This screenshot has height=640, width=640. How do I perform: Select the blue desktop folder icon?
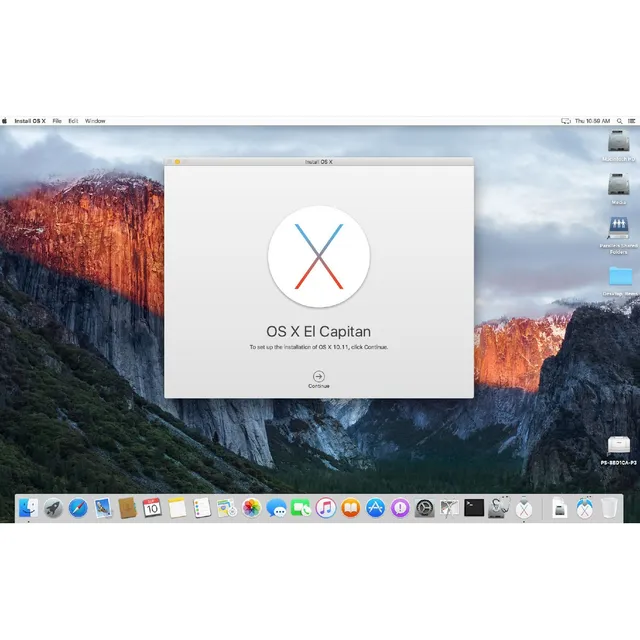click(620, 276)
